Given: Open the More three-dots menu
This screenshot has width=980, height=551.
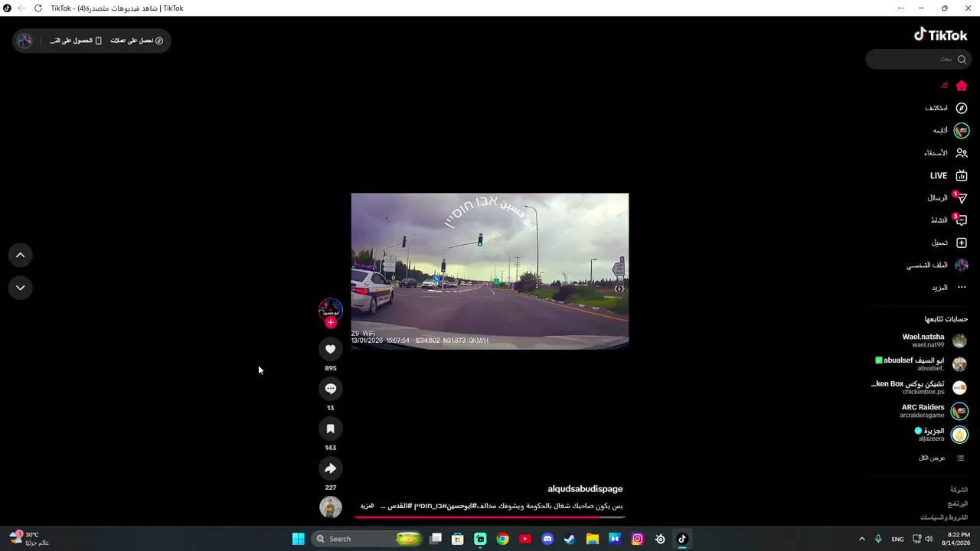Looking at the screenshot, I should pos(962,288).
